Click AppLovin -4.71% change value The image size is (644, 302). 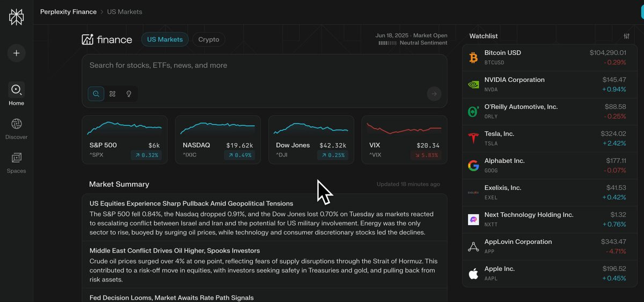pos(616,251)
